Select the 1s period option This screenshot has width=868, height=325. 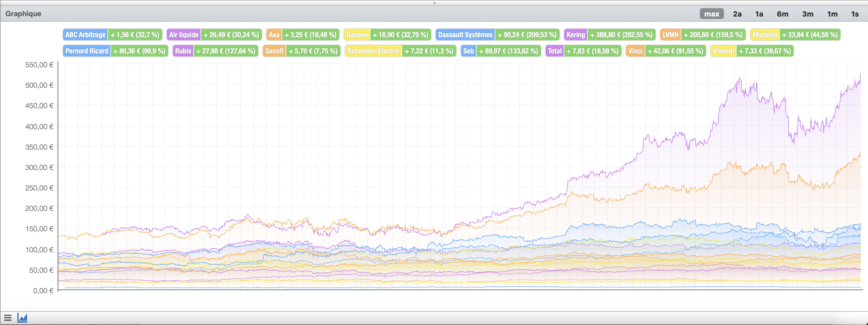click(x=854, y=14)
